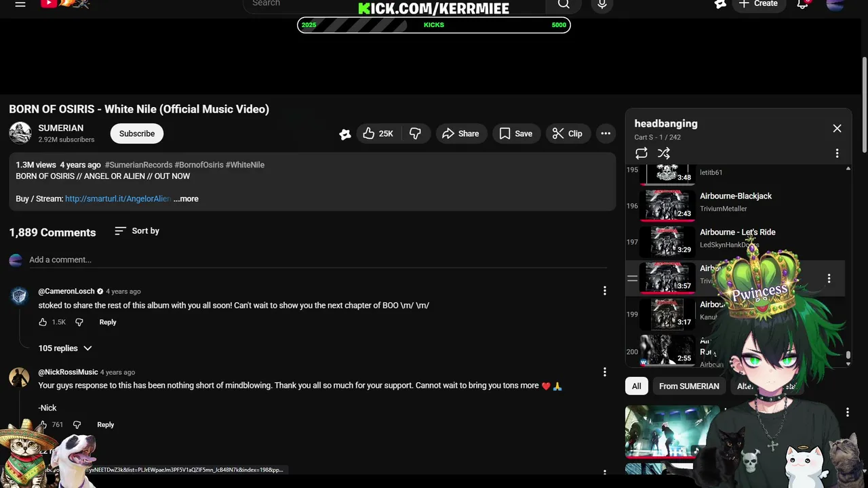868x488 pixels.
Task: Open the hamburger guide menu
Action: [20, 3]
